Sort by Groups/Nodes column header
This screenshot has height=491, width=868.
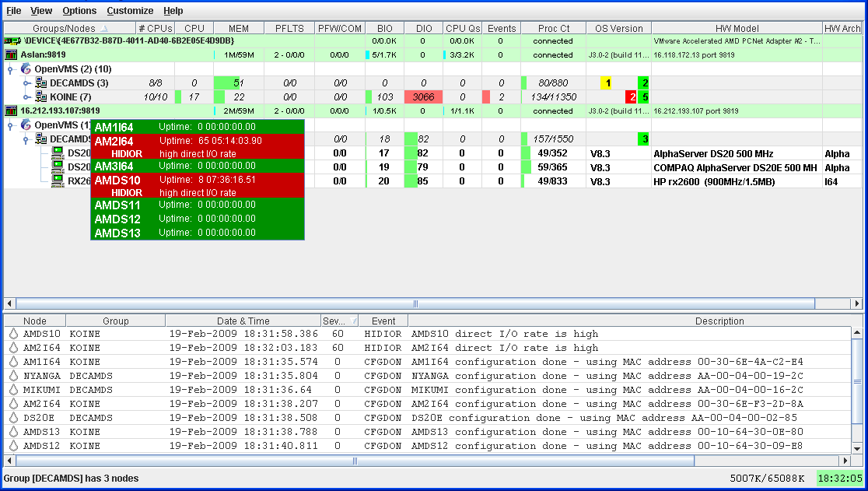click(70, 28)
